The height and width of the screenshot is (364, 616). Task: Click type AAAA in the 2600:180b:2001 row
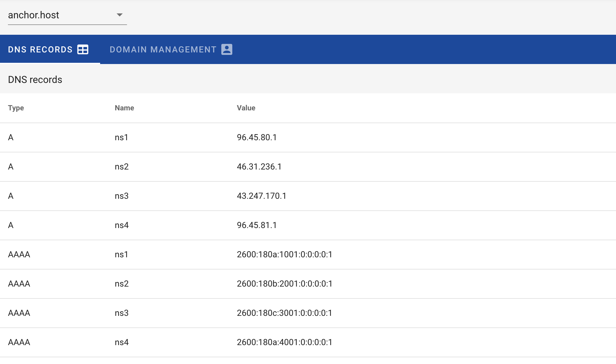(19, 284)
